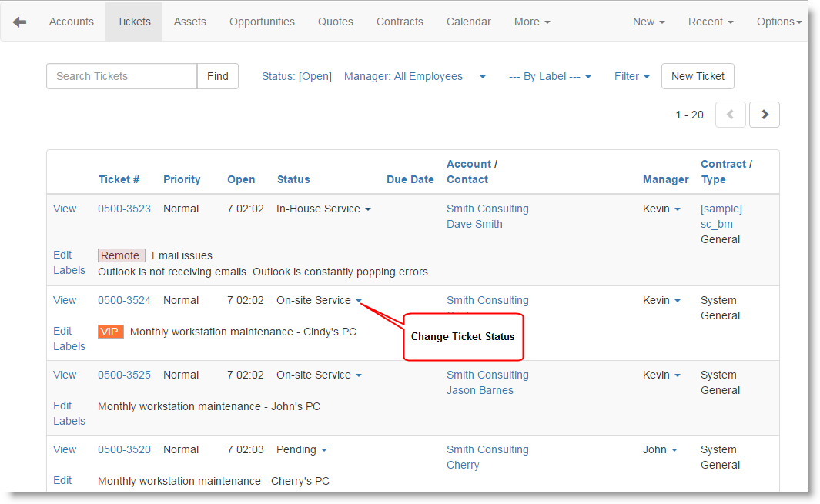The height and width of the screenshot is (504, 820).
Task: Go to next page of tickets
Action: [x=764, y=115]
